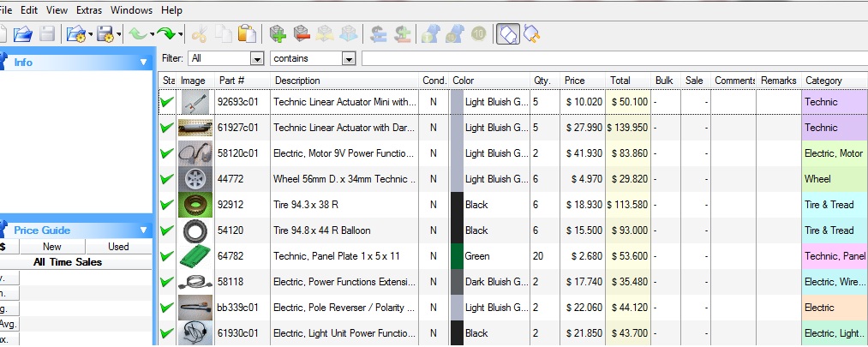Expand the Import button dropdown arrow

coord(90,35)
